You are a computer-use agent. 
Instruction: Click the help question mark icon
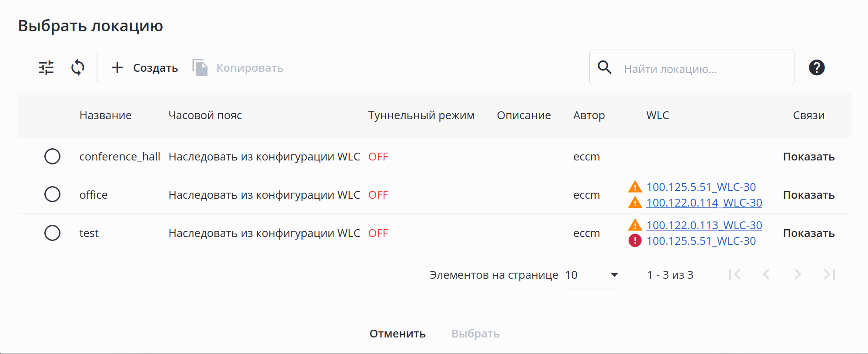[x=816, y=68]
